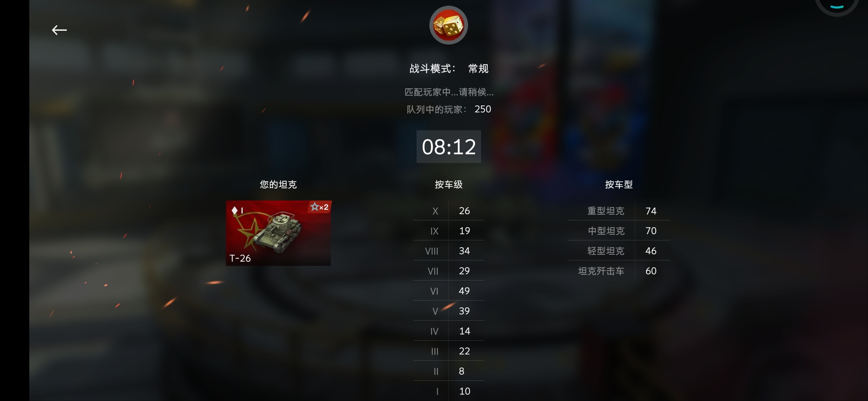Click the 坦克歼击车 row with 60
This screenshot has width=868, height=401.
point(619,271)
